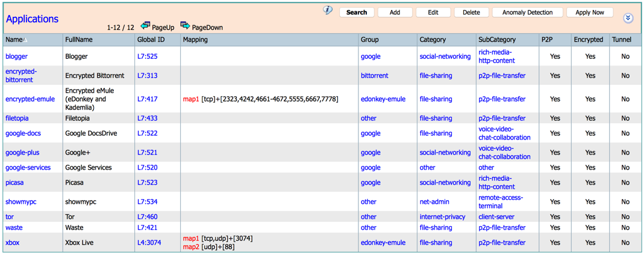Click the bittorrent group link
The width and height of the screenshot is (644, 255).
coord(375,75)
